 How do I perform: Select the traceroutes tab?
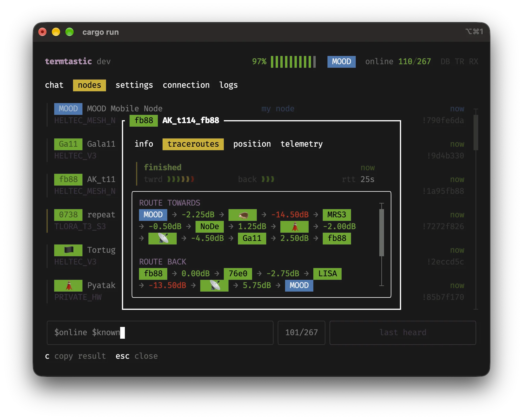(193, 144)
